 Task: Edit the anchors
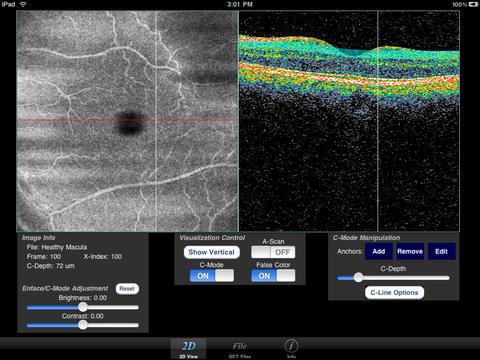441,251
